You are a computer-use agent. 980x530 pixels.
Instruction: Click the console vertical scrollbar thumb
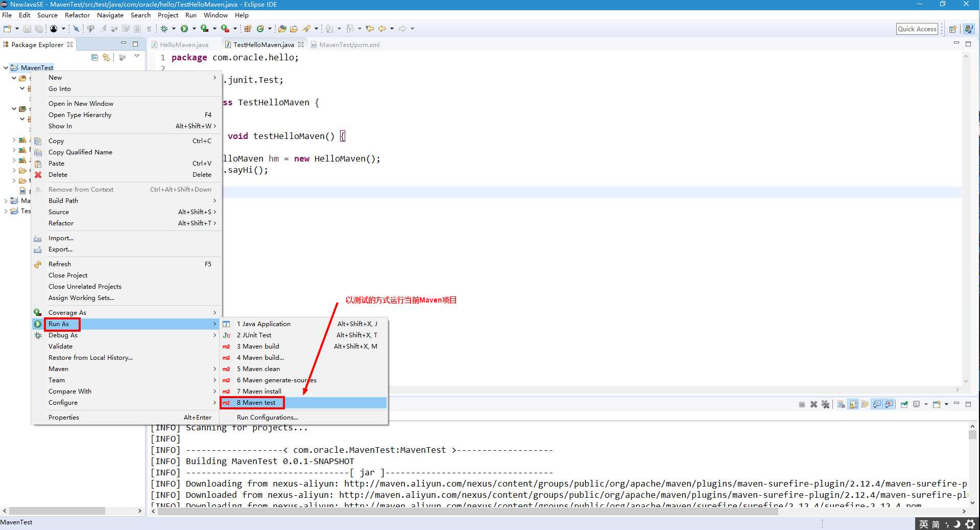(x=972, y=434)
